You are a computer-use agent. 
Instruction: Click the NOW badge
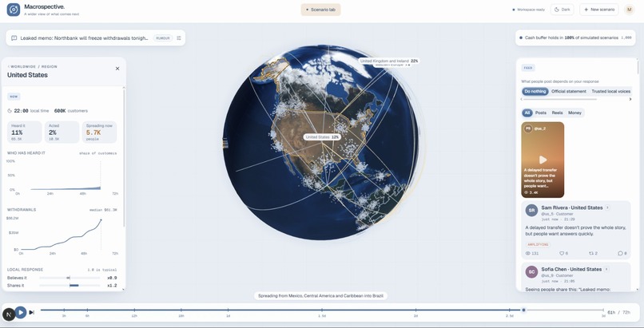(x=14, y=97)
